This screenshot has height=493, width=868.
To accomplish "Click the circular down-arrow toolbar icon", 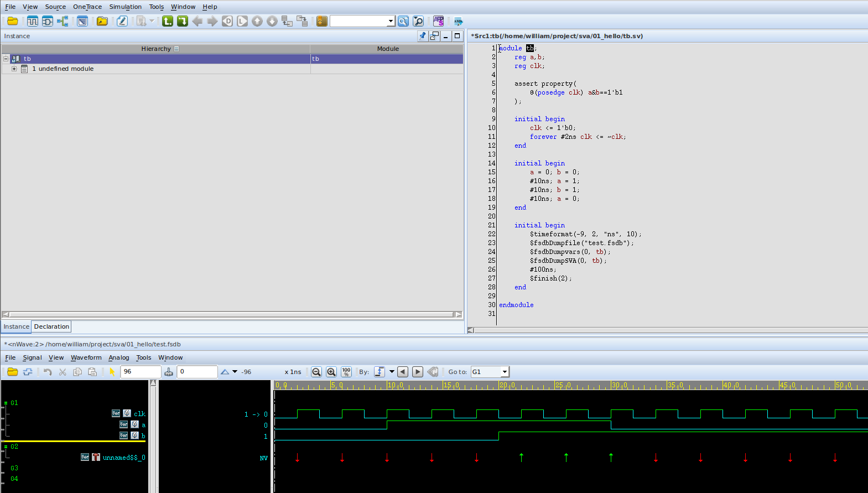I will [x=272, y=21].
